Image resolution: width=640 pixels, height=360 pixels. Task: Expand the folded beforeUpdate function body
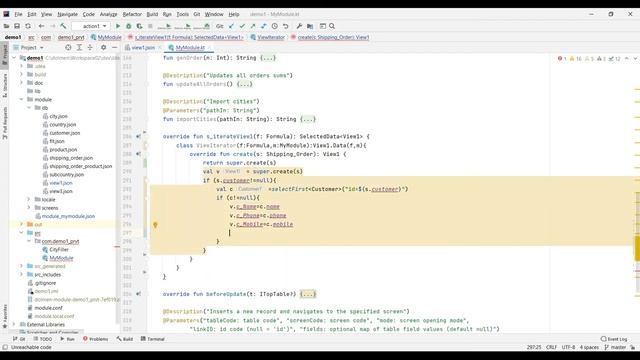click(308, 294)
